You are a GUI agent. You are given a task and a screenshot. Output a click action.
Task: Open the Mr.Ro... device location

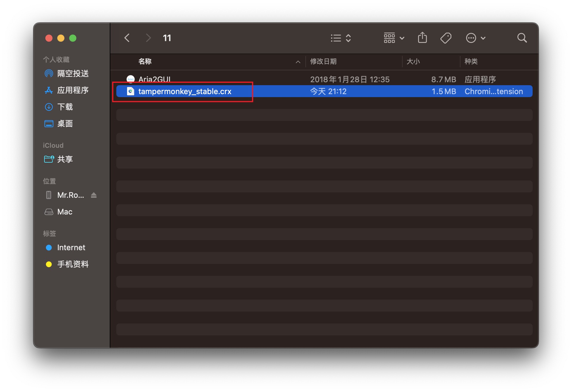(x=71, y=195)
